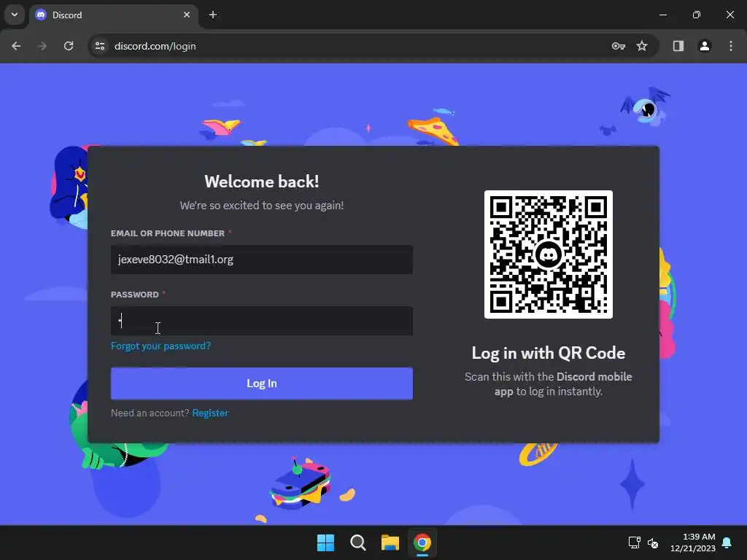The image size is (747, 560).
Task: Click the address bar URL discord.com/login
Action: (155, 46)
